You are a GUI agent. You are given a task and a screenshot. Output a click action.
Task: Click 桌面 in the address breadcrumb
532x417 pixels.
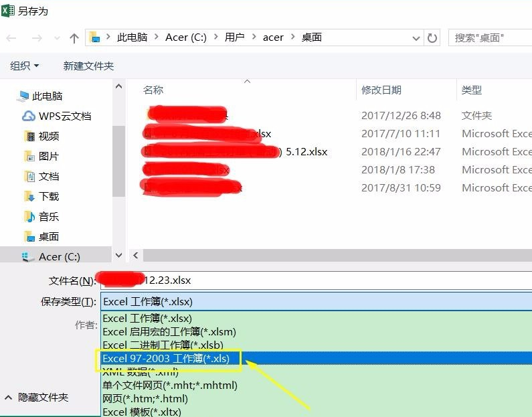pos(311,37)
